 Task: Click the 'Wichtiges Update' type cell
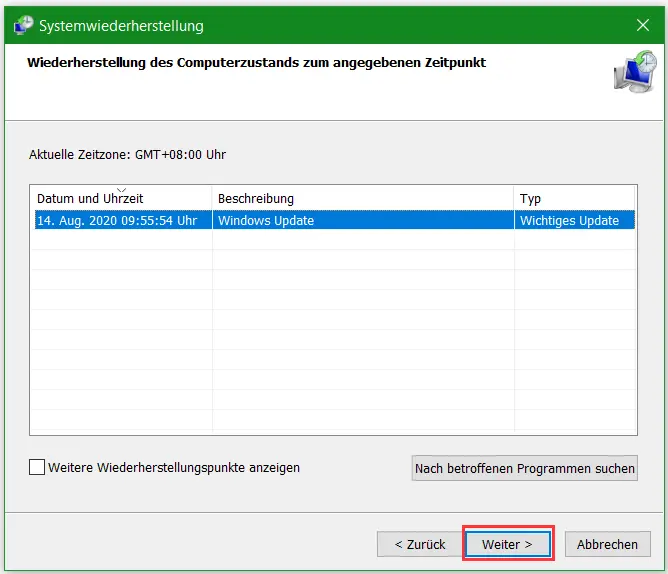click(x=569, y=221)
